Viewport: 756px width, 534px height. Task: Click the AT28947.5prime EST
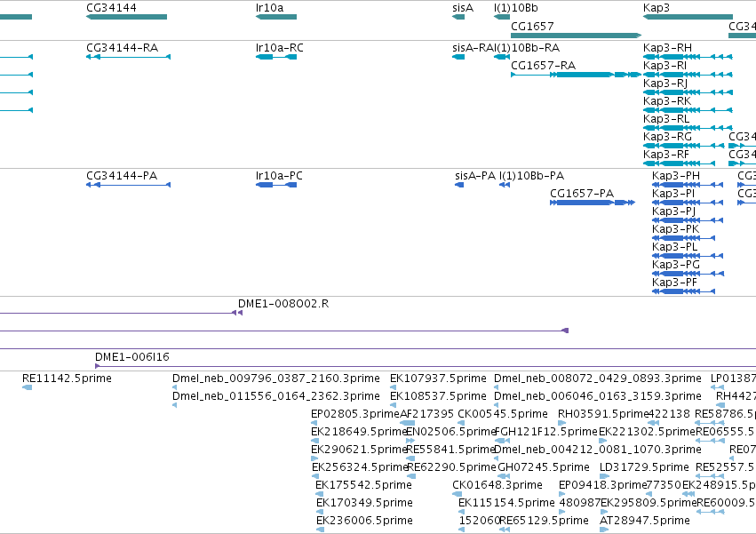(x=603, y=530)
